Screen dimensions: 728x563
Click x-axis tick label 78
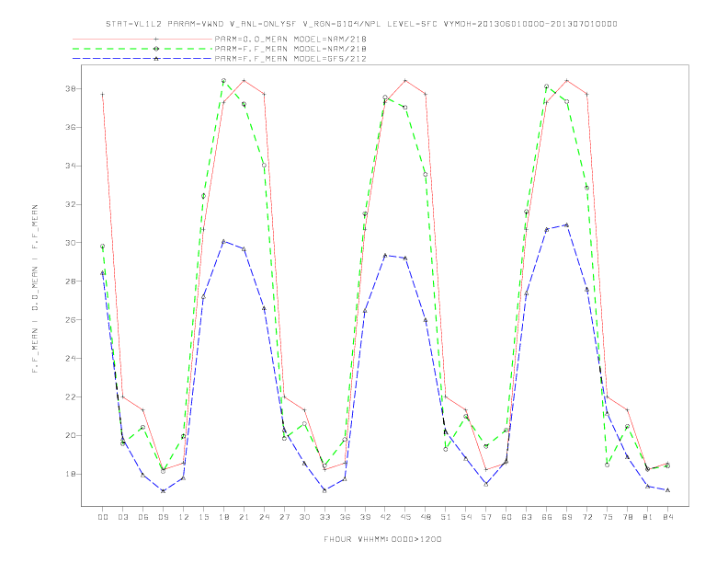coord(628,517)
